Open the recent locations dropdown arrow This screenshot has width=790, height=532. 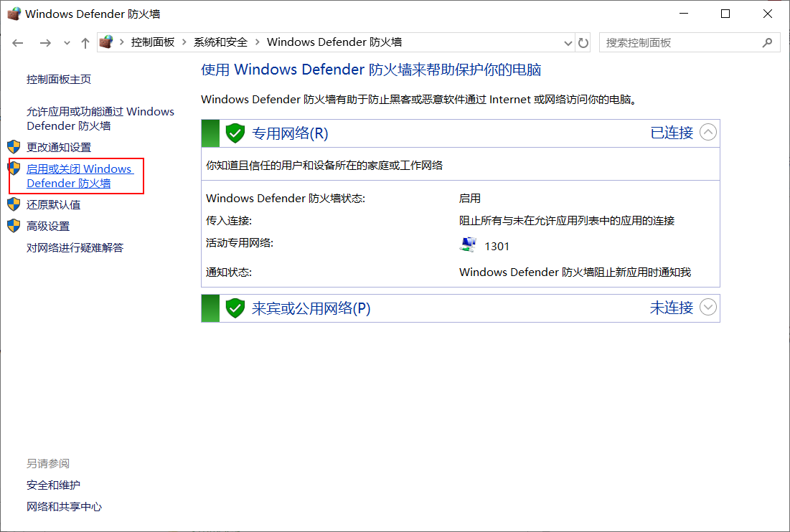pos(67,43)
